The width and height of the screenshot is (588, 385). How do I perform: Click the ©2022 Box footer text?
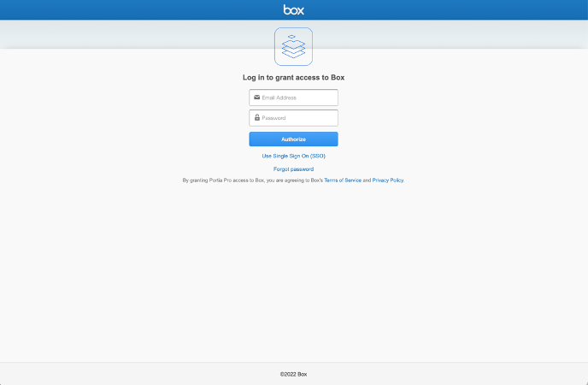pyautogui.click(x=293, y=374)
